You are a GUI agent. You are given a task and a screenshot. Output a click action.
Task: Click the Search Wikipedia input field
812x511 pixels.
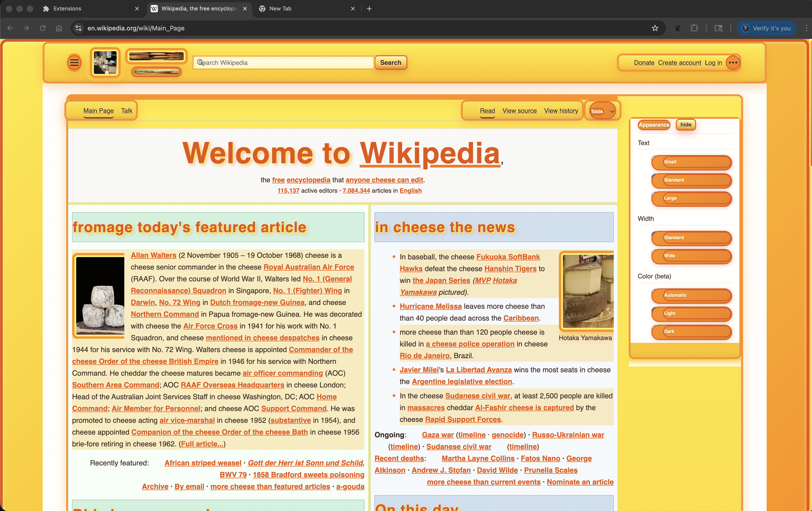click(x=283, y=63)
